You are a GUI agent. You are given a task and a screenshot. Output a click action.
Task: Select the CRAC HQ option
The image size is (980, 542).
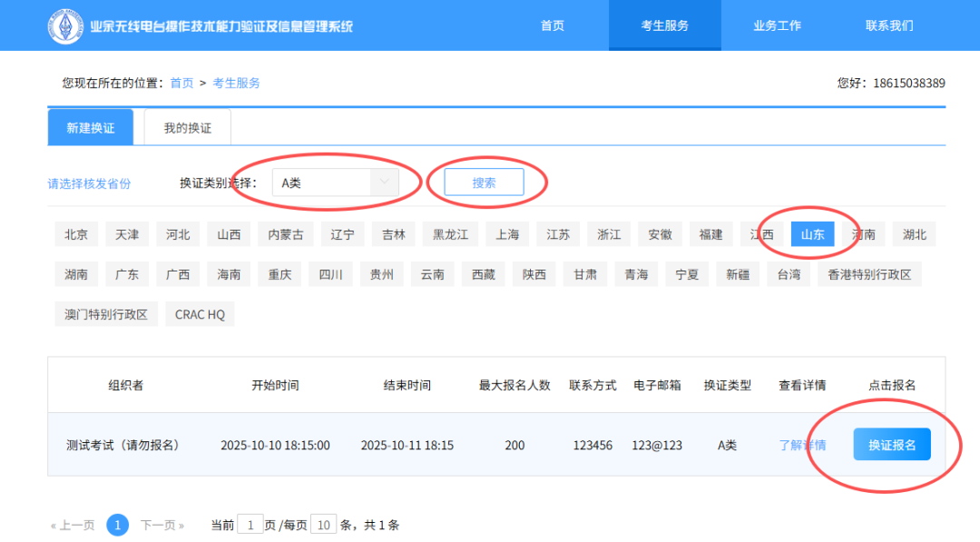pos(200,314)
